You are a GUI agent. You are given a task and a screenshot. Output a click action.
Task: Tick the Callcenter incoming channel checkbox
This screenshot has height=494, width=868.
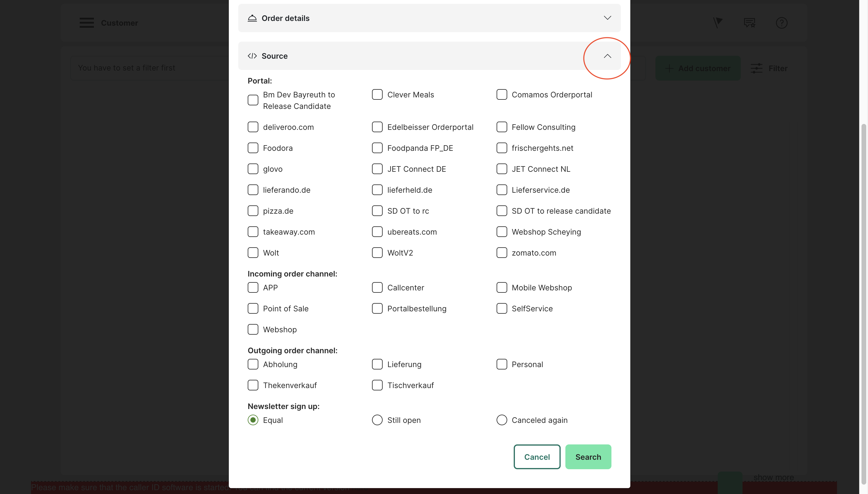377,287
